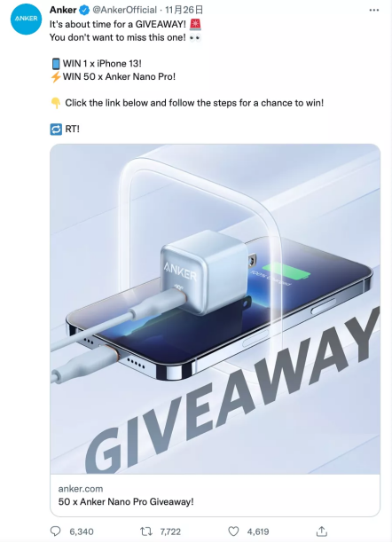The height and width of the screenshot is (543, 392).
Task: Open the Anker display name
Action: click(x=63, y=10)
